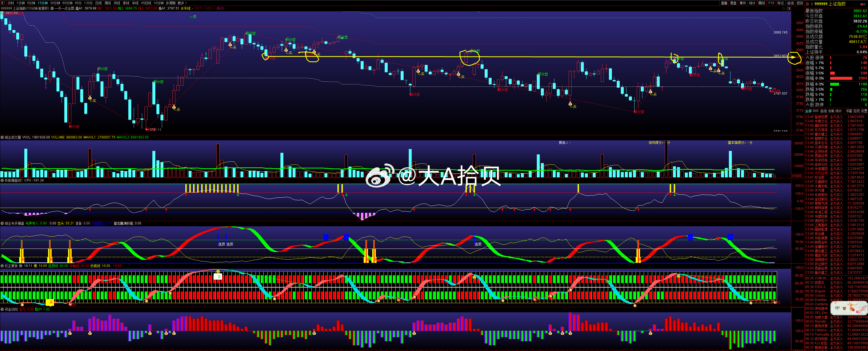Screen dimensions: 868x351
Task: Expand the 城主成交量 panel settings arrow
Action: [x=2, y=138]
